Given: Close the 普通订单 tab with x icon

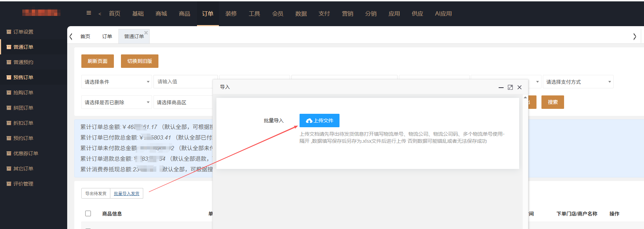Looking at the screenshot, I should click(146, 33).
